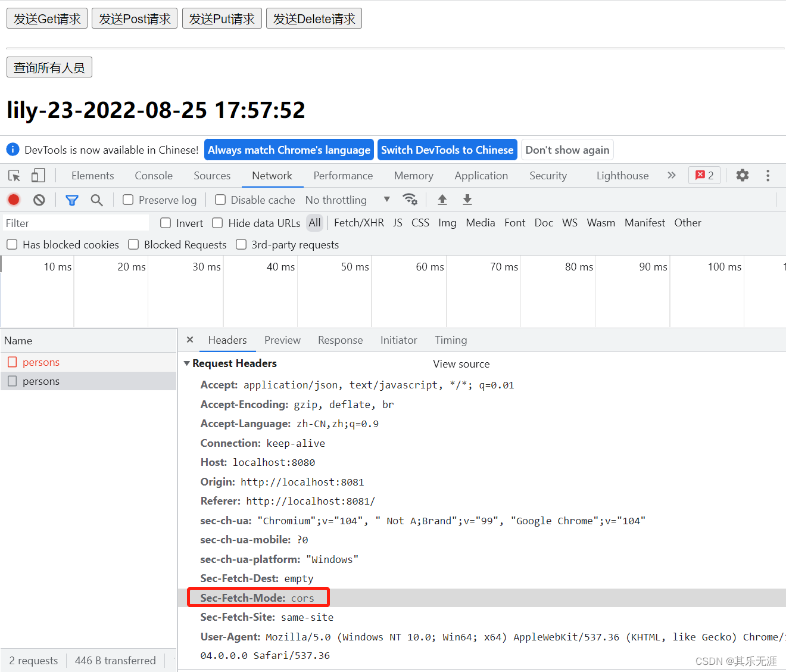Click Switch DevTools to Chinese button
This screenshot has width=786, height=672.
[x=447, y=150]
